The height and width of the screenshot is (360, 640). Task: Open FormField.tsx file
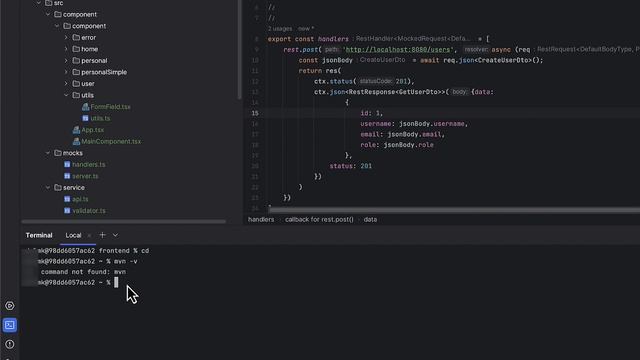tap(110, 107)
